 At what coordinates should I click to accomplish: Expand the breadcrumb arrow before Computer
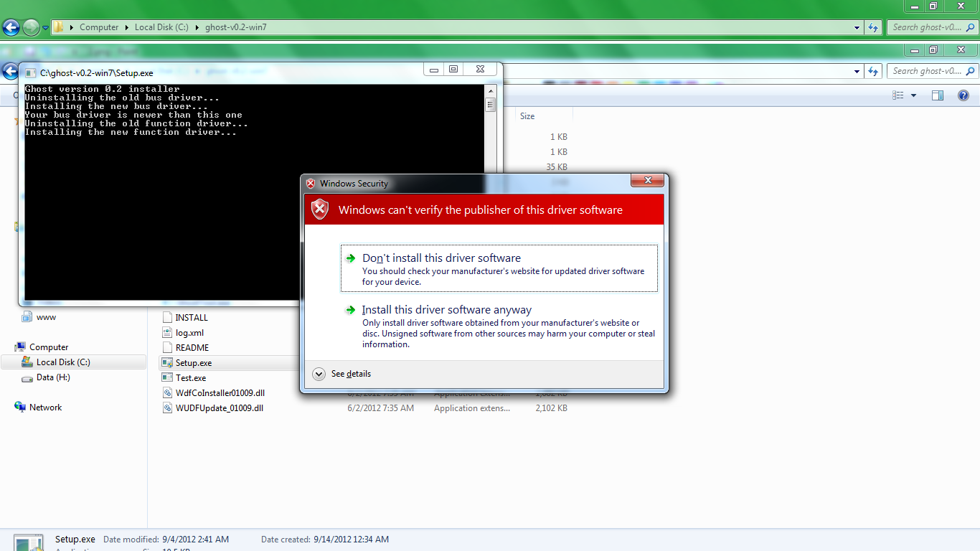pyautogui.click(x=71, y=27)
